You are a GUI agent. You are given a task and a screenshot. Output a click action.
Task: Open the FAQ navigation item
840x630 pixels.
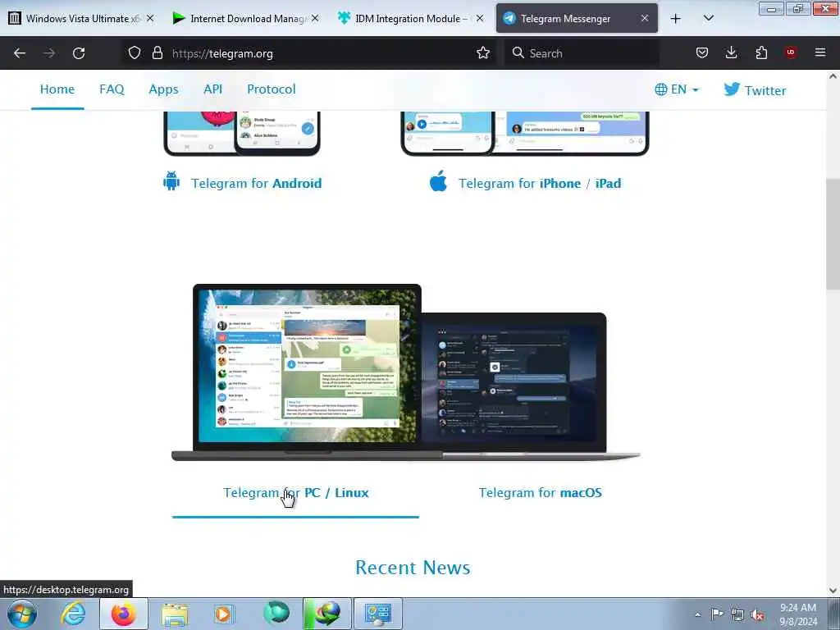pos(112,89)
